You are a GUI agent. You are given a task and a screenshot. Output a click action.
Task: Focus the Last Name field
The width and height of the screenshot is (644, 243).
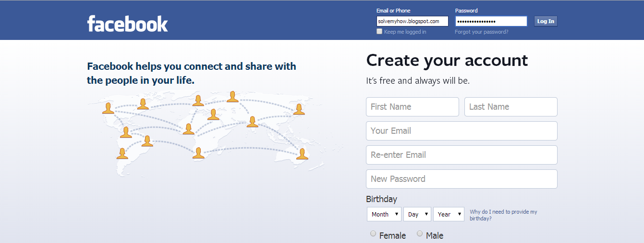(510, 107)
